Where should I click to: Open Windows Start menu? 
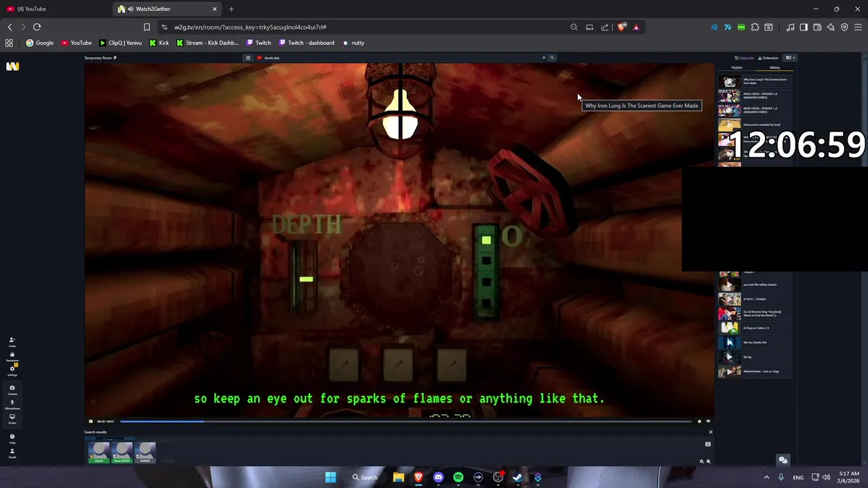pyautogui.click(x=330, y=477)
